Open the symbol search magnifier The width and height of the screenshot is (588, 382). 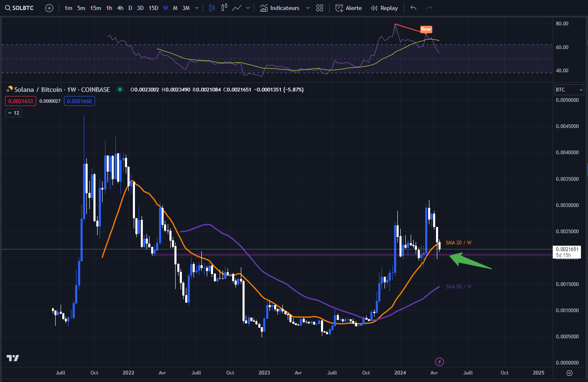tap(7, 7)
